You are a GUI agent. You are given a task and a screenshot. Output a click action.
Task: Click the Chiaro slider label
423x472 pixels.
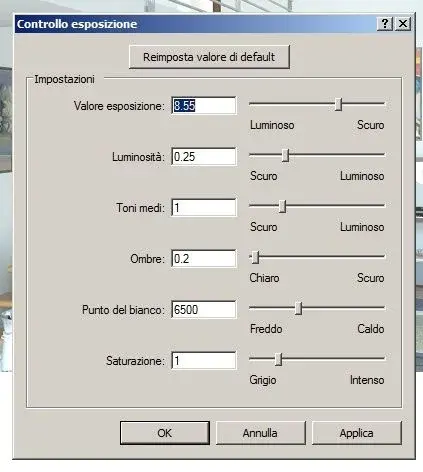click(x=264, y=278)
